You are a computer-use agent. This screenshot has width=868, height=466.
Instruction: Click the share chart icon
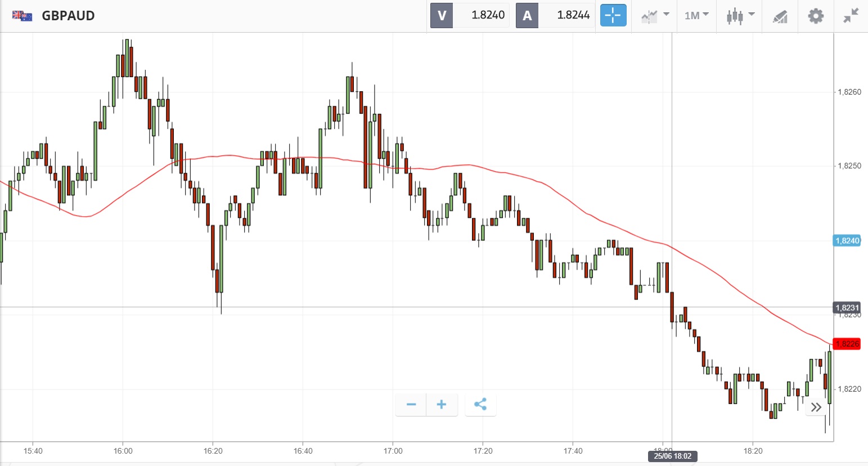480,405
